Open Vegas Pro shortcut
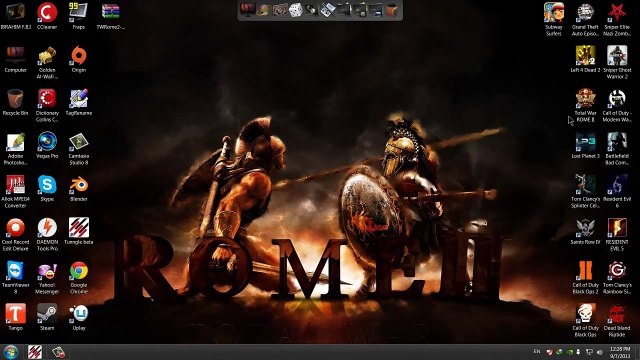 47,145
